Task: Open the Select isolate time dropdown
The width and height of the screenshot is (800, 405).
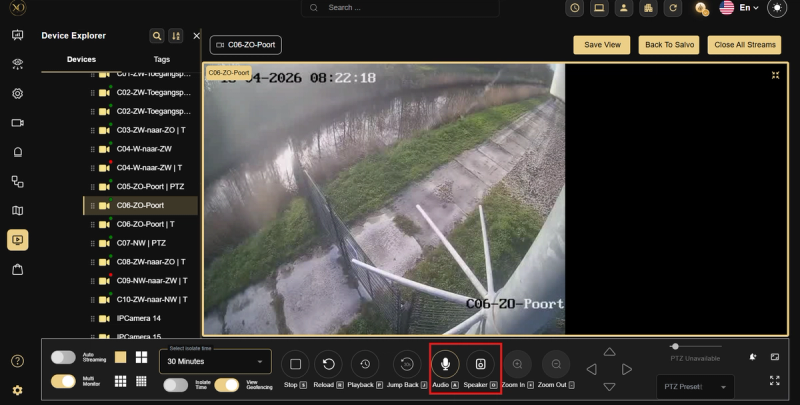Action: [215, 361]
